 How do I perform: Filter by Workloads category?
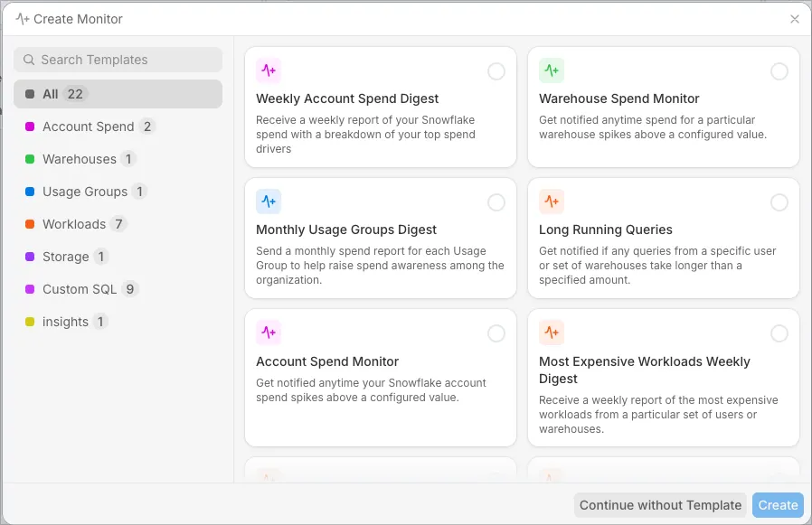tap(118, 225)
